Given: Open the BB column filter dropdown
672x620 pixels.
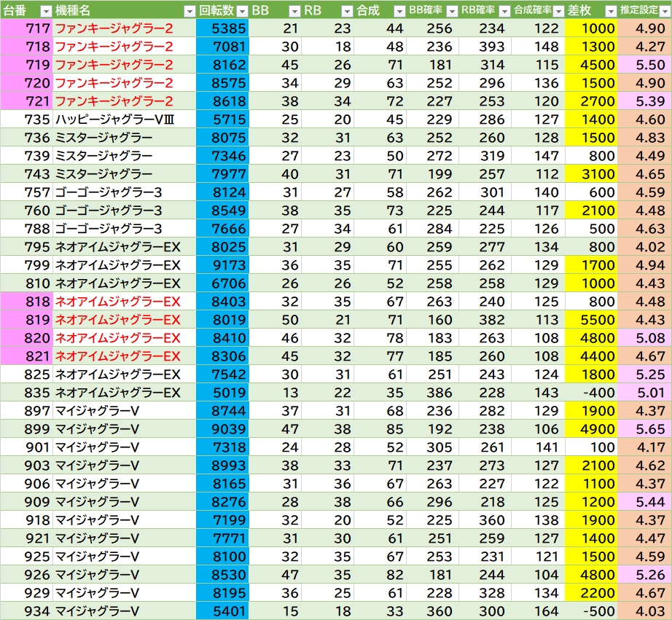Looking at the screenshot, I should coord(294,11).
